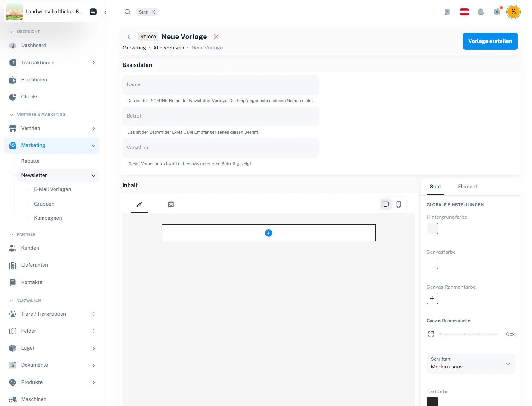Pick the Hintergrundfarbe color swatch
The height and width of the screenshot is (406, 532).
[432, 229]
